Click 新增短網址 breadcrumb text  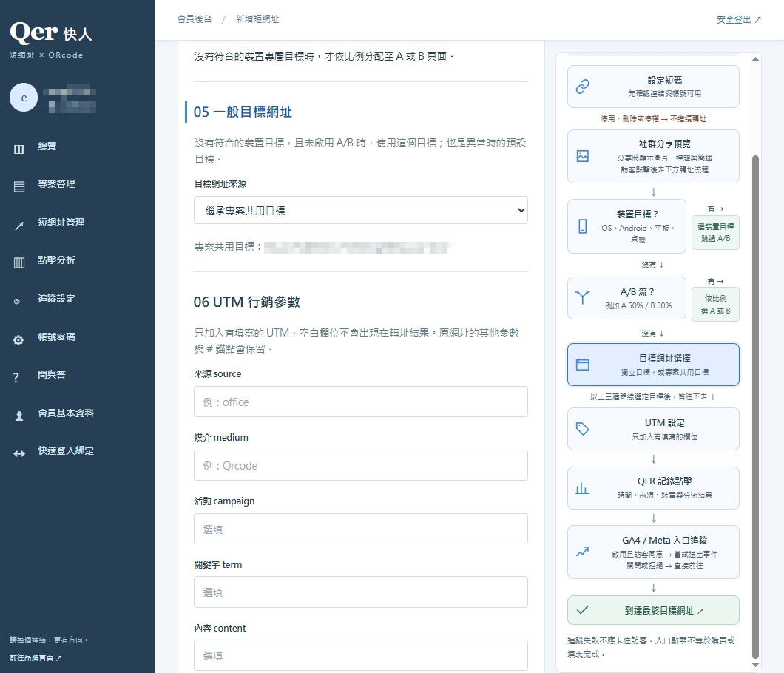(x=257, y=19)
